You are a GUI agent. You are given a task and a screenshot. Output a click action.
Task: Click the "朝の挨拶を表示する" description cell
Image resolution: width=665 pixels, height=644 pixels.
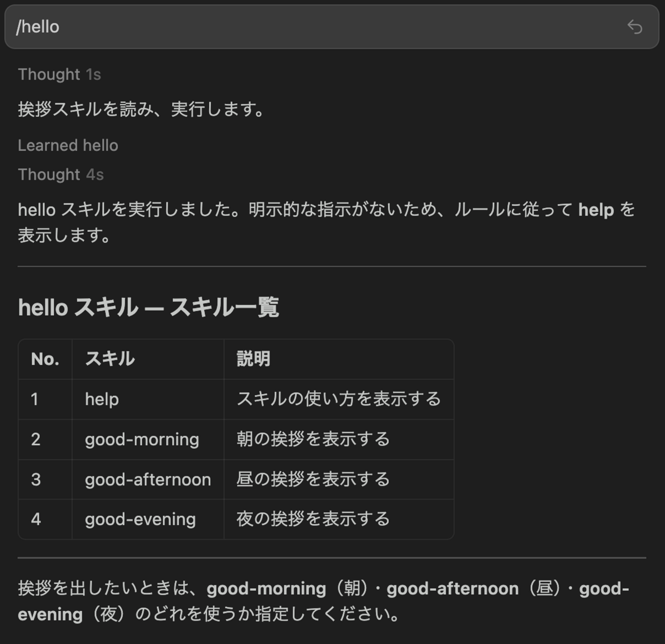pos(313,439)
